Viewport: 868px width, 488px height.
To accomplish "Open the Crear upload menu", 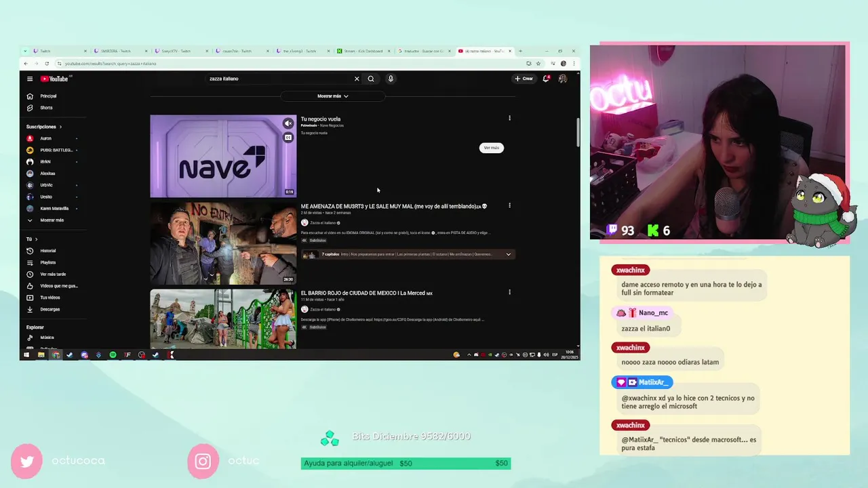I will (x=524, y=79).
